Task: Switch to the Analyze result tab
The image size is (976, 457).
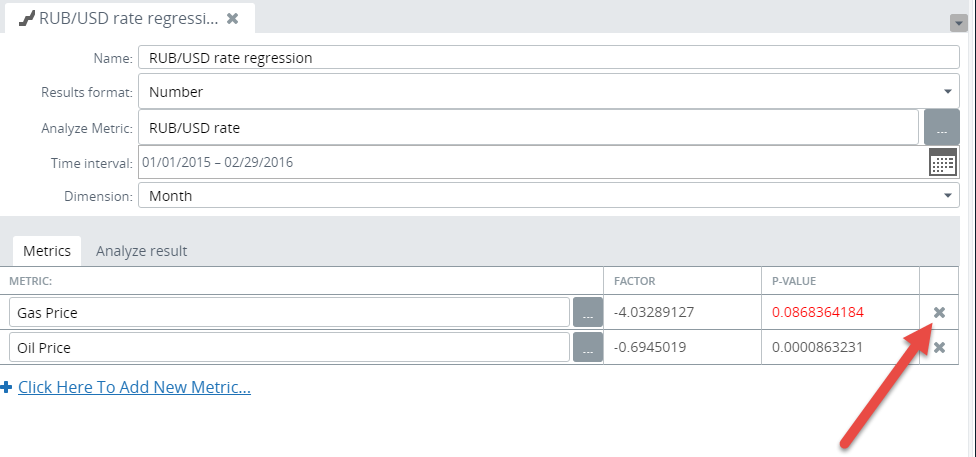Action: pos(141,251)
